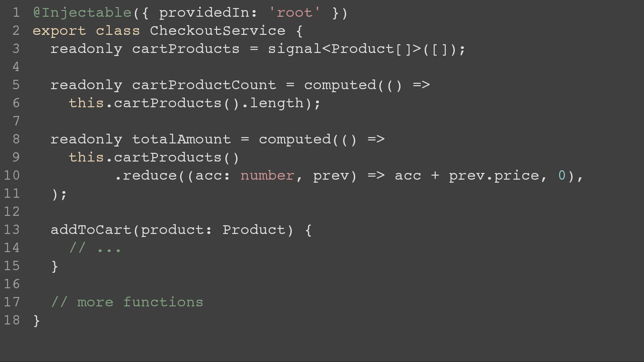Screen dimensions: 644x362
Task: Click the initial value 0 in reduce
Action: 562,176
